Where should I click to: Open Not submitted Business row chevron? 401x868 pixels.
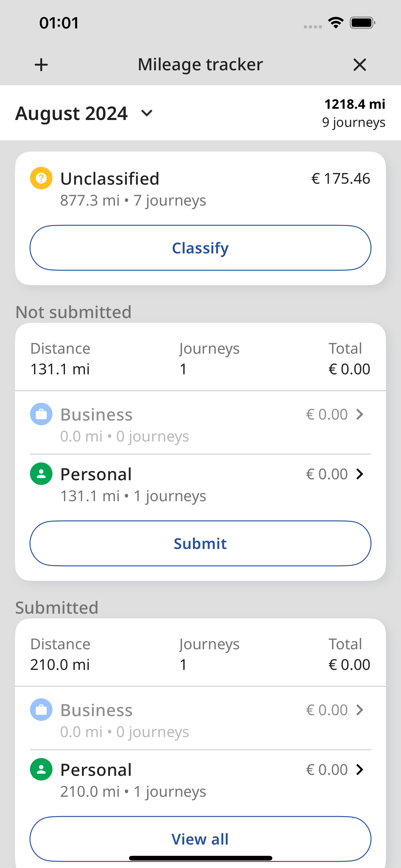359,414
